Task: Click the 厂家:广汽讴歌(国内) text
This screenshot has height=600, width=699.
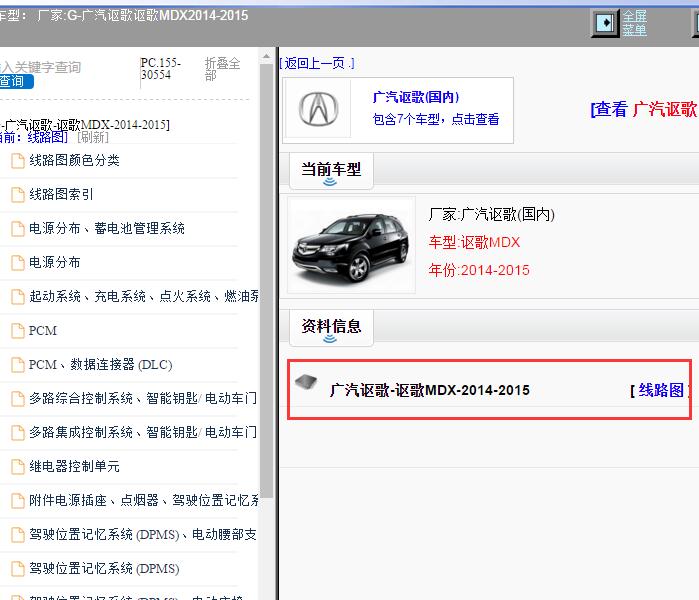Action: tap(492, 214)
